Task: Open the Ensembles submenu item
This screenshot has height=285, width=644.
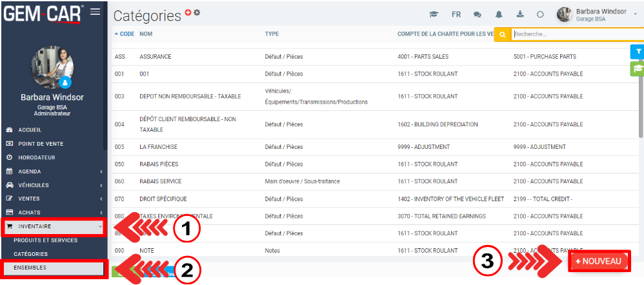Action: 30,267
